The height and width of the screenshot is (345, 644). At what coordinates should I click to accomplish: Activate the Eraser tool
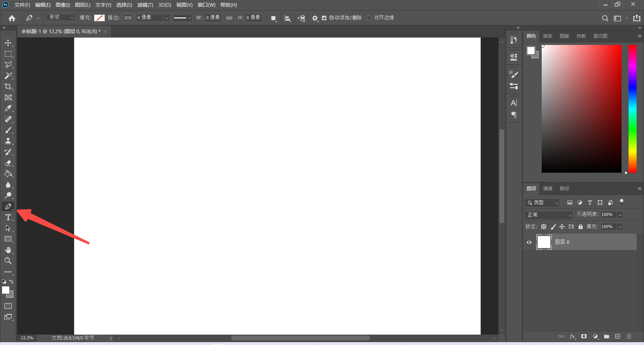click(8, 163)
